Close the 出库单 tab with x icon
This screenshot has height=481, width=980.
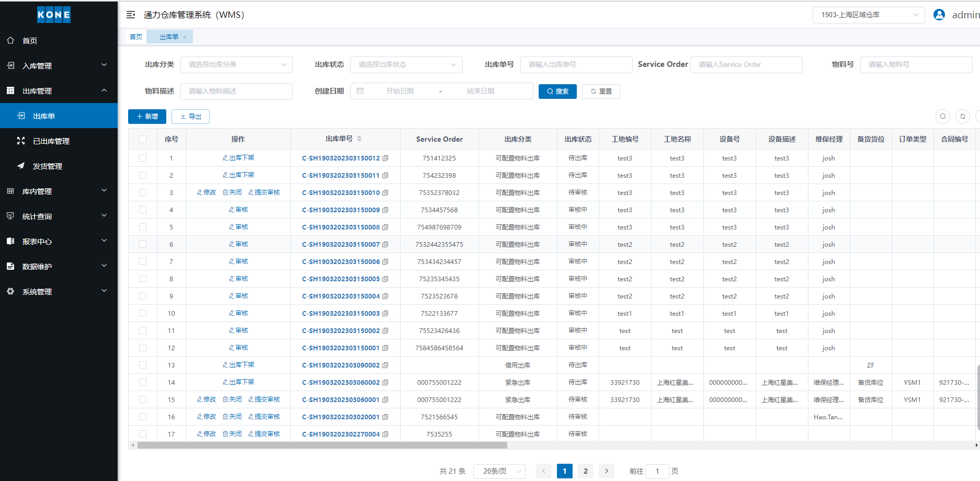click(x=185, y=37)
